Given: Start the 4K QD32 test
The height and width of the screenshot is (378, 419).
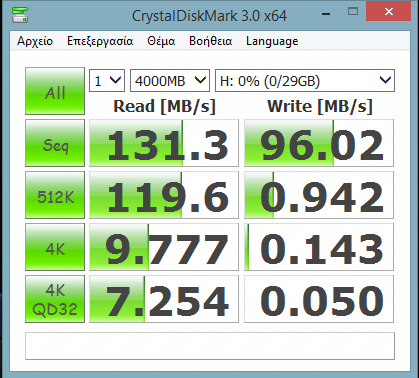Looking at the screenshot, I should click(55, 299).
